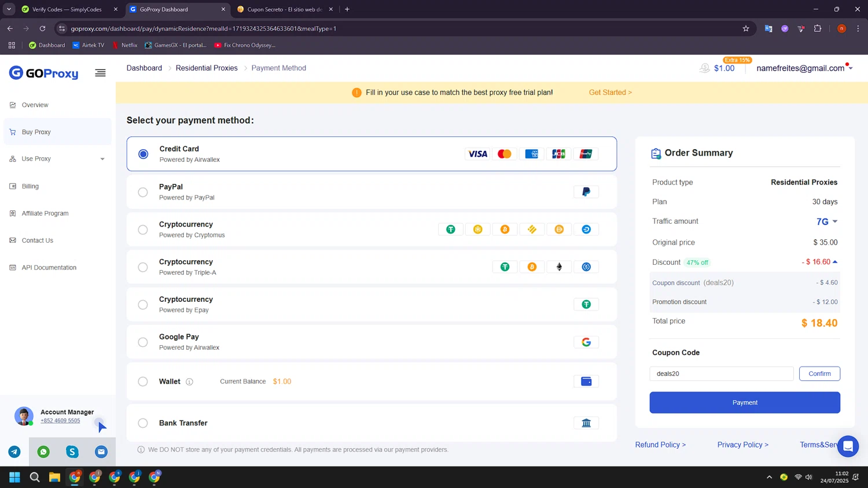Click the Account Manager avatar
The image size is (868, 488).
pyautogui.click(x=24, y=416)
